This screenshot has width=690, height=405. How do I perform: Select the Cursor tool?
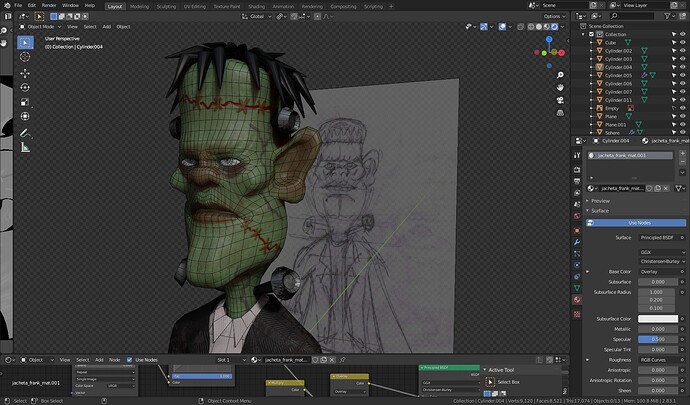click(x=25, y=57)
